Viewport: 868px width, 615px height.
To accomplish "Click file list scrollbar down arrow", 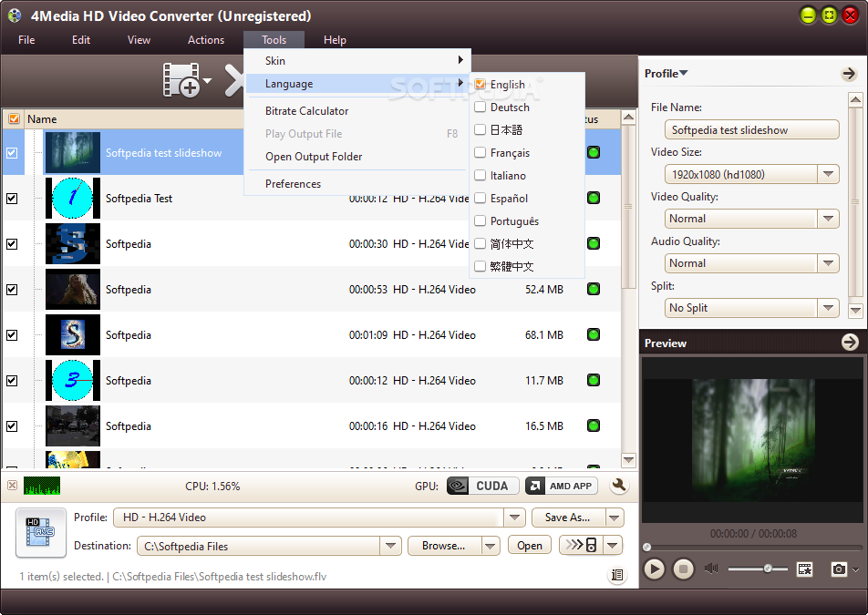I will coord(628,459).
